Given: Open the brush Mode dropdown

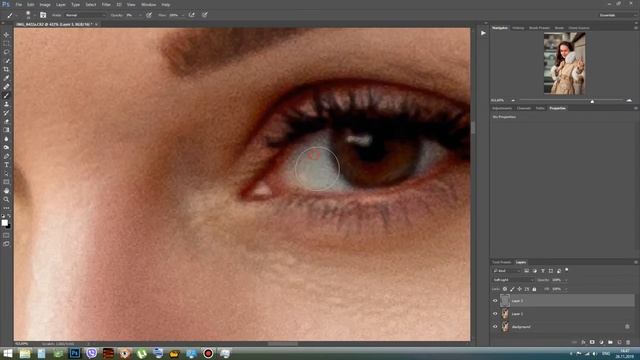Looking at the screenshot, I should [85, 15].
